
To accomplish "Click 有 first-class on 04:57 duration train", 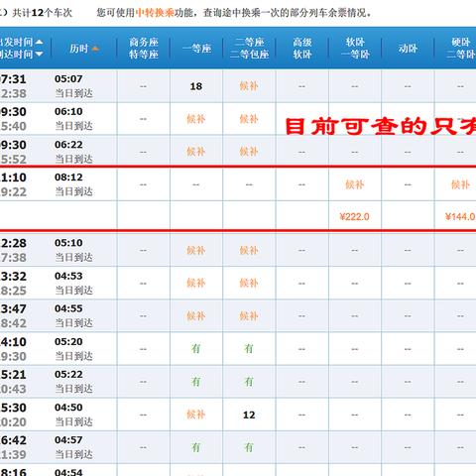I will [x=196, y=447].
